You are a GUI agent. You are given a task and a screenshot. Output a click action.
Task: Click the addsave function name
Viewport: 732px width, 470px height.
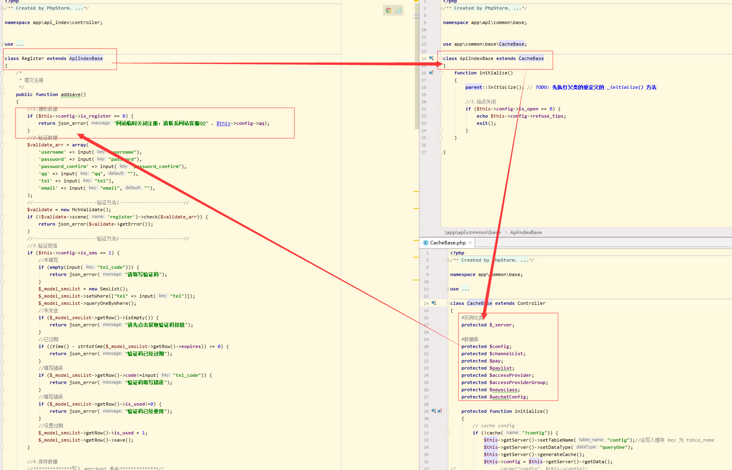point(72,94)
